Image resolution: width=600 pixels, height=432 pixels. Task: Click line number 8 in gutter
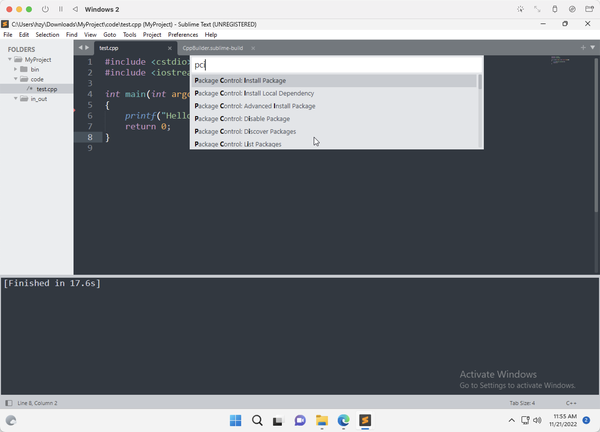click(x=90, y=137)
